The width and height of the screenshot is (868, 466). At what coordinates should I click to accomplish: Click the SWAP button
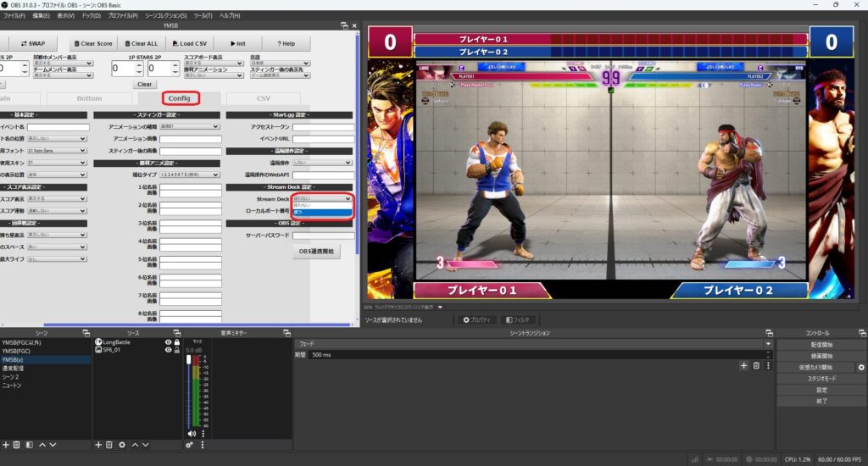pos(33,44)
